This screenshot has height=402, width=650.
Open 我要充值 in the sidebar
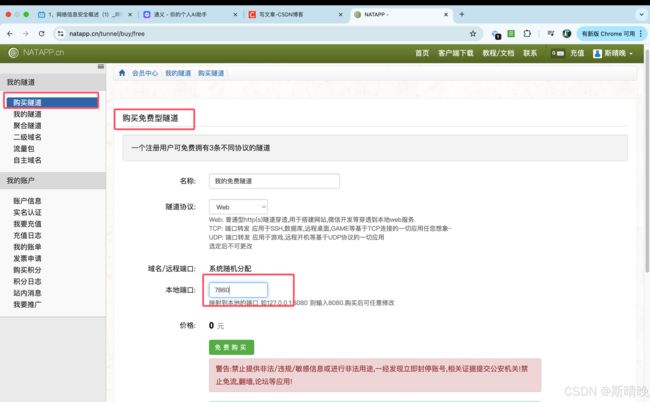coord(27,224)
